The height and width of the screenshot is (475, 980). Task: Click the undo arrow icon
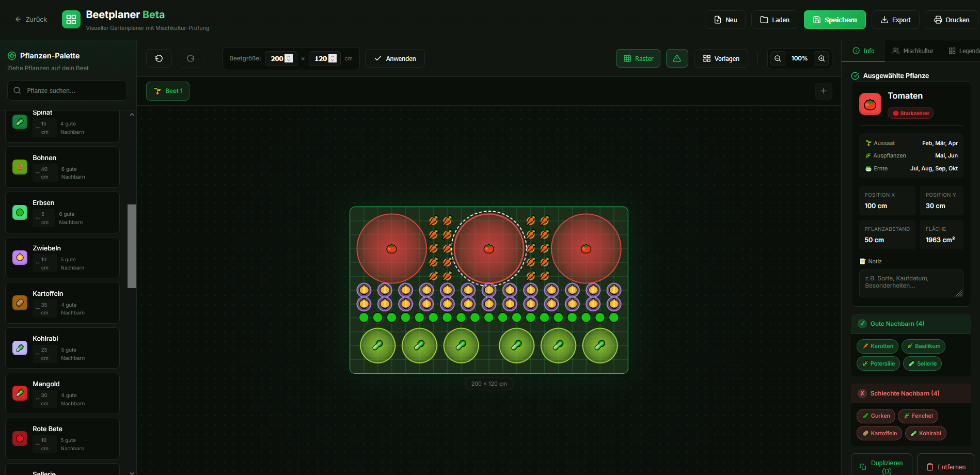click(x=159, y=58)
